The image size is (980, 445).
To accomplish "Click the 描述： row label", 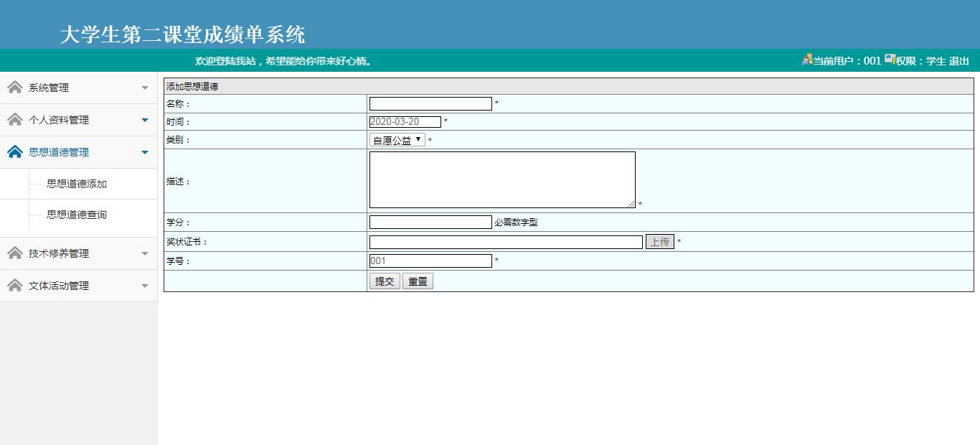I will pyautogui.click(x=179, y=182).
